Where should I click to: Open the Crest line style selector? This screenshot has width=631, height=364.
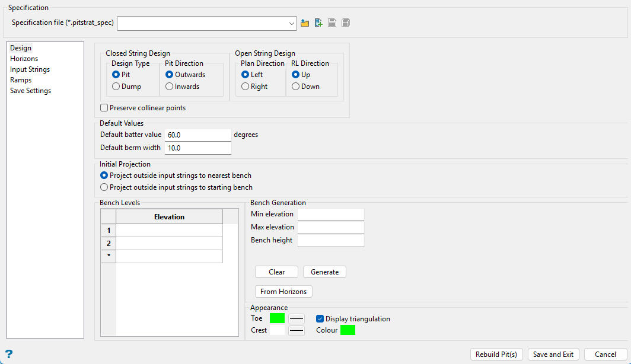(x=296, y=330)
